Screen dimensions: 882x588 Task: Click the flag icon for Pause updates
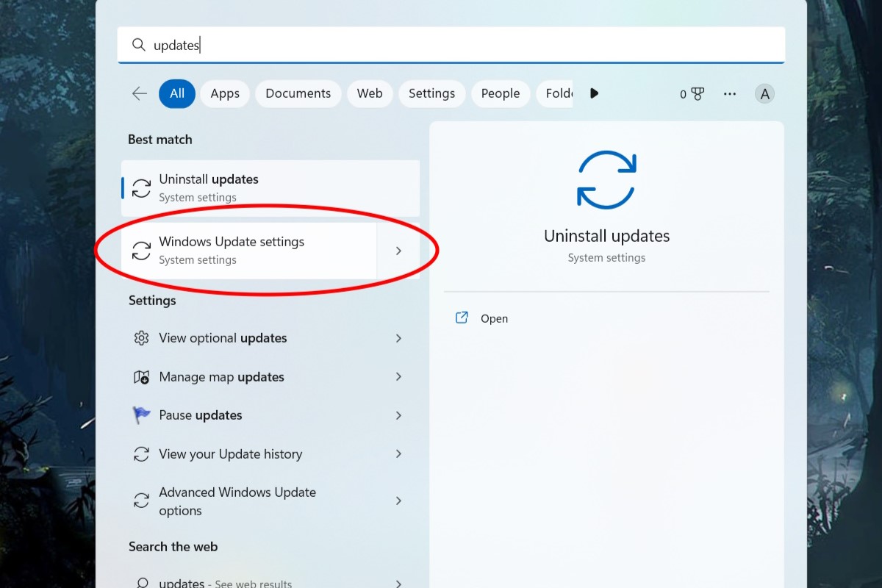tap(141, 415)
